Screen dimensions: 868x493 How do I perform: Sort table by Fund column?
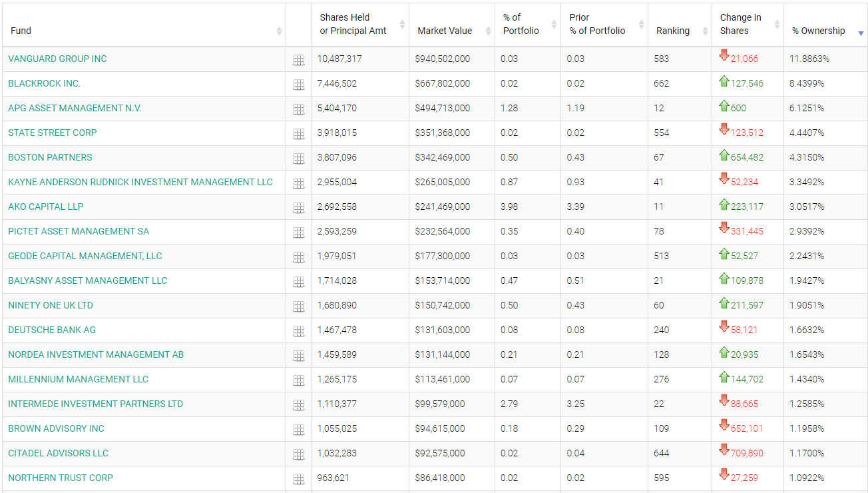(144, 25)
